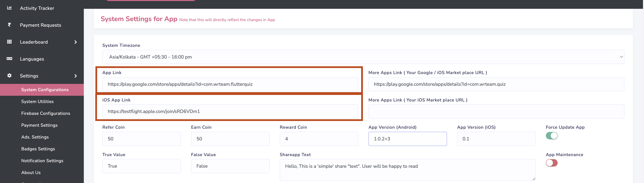Open the System Timezone dropdown
The height and width of the screenshot is (183, 644).
point(363,57)
